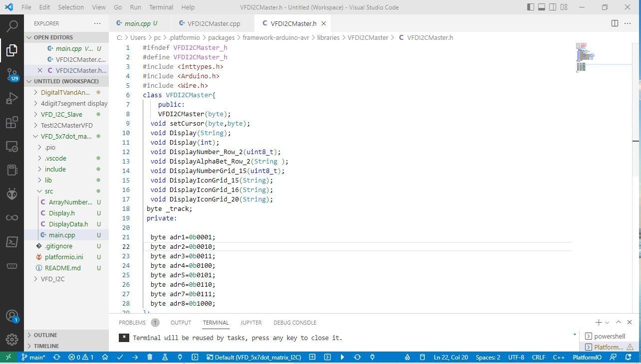Close the terminal panel with X

[629, 323]
